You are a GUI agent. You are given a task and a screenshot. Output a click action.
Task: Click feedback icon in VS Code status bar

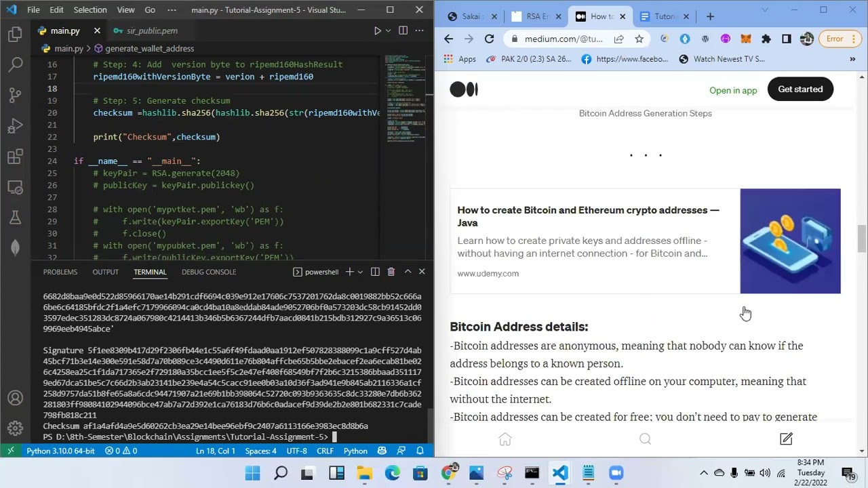401,451
